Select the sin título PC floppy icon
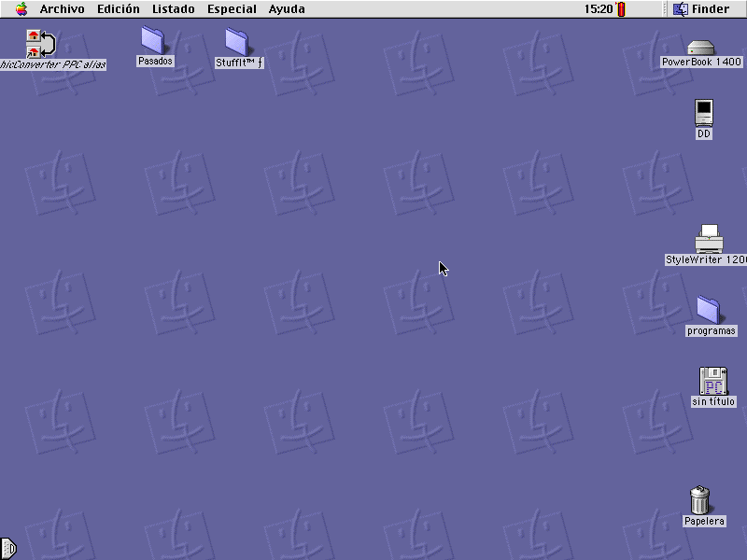 713,381
